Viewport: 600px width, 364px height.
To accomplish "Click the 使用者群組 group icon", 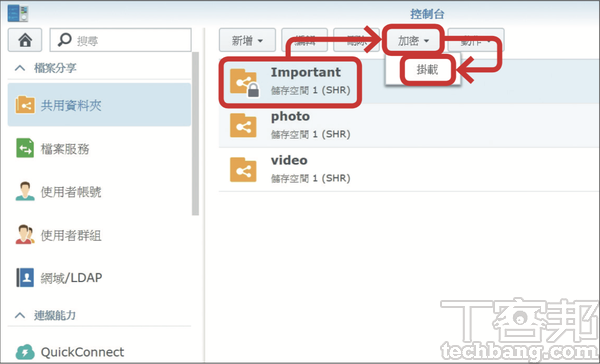I will 25,235.
